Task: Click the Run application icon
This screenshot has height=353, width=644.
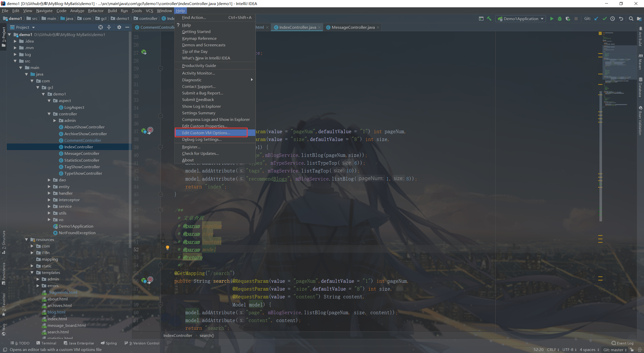Action: point(551,18)
